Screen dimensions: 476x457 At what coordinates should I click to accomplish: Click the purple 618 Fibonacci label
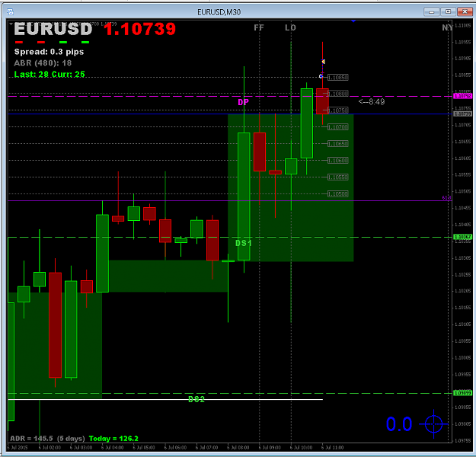point(446,198)
